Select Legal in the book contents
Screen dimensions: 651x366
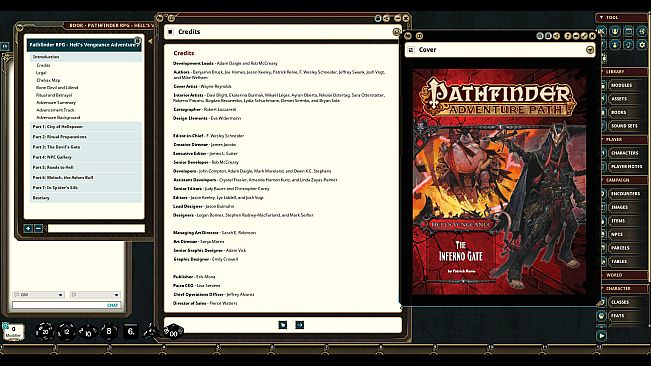(x=41, y=73)
